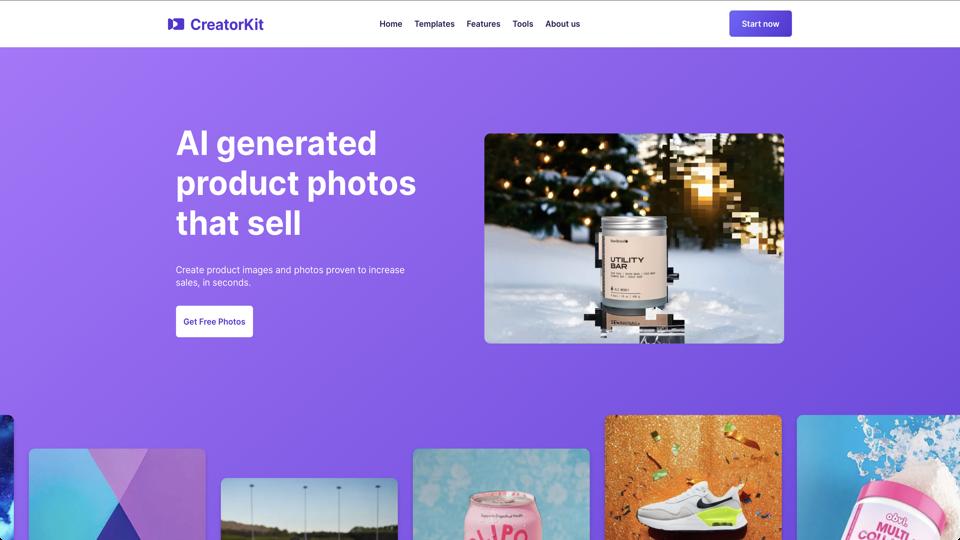Select the pink Obvi collagen jar photo
The width and height of the screenshot is (960, 540).
tap(878, 478)
